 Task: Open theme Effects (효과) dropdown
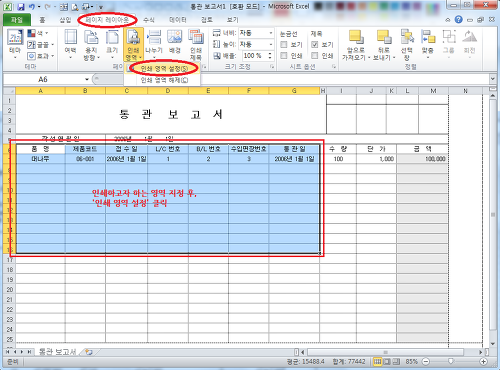40,56
